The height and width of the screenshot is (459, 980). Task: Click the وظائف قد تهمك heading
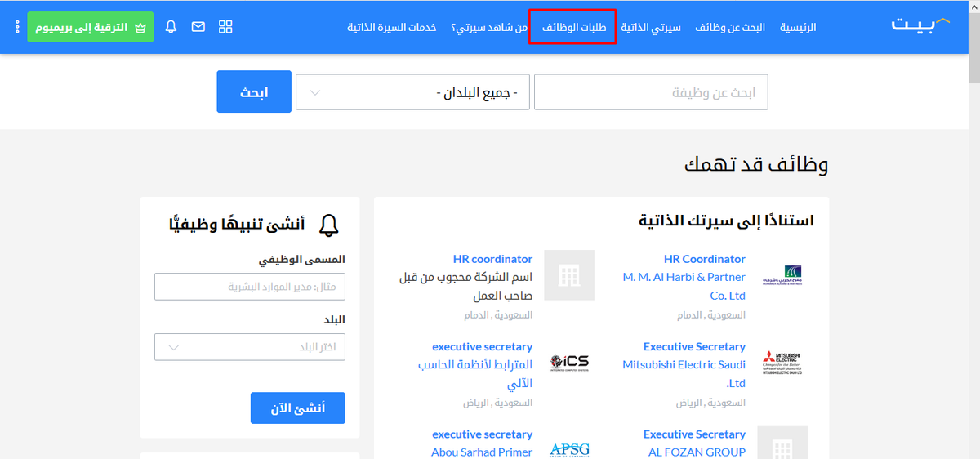tap(756, 164)
